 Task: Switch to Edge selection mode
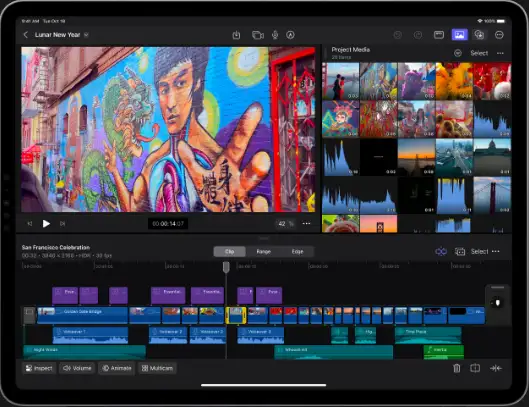pyautogui.click(x=297, y=251)
